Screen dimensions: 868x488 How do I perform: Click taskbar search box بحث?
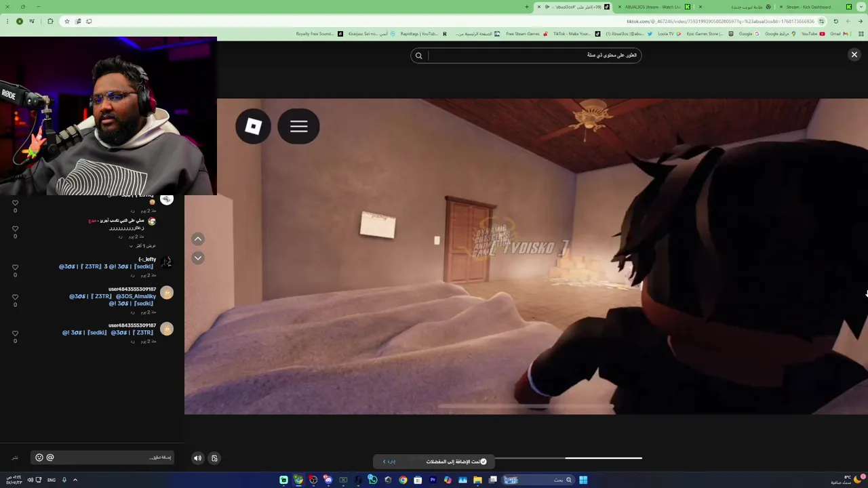(539, 480)
